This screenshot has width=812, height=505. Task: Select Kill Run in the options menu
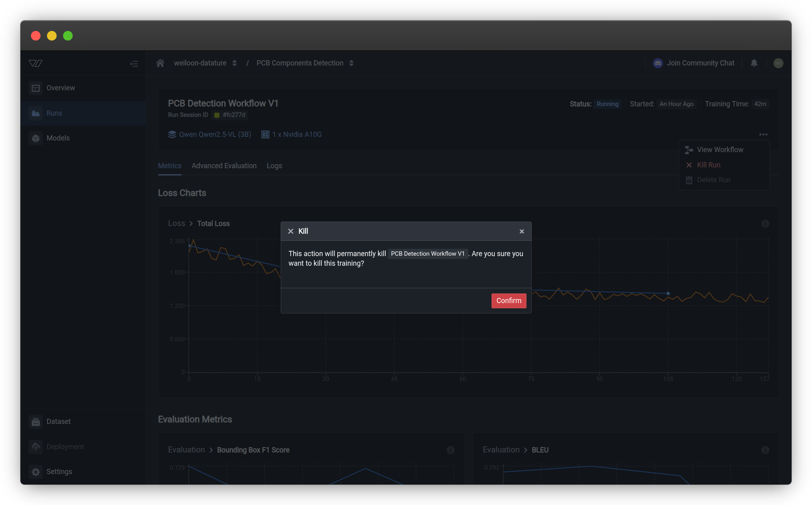[x=708, y=165]
